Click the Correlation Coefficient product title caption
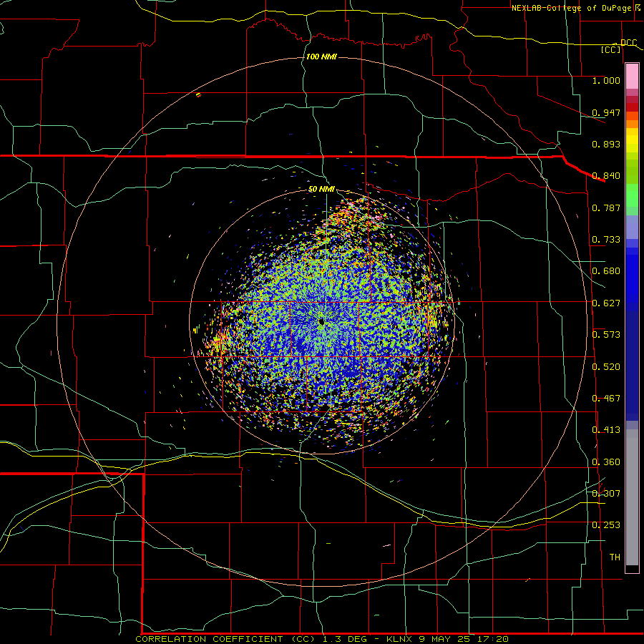This screenshot has height=644, width=644. (x=322, y=639)
